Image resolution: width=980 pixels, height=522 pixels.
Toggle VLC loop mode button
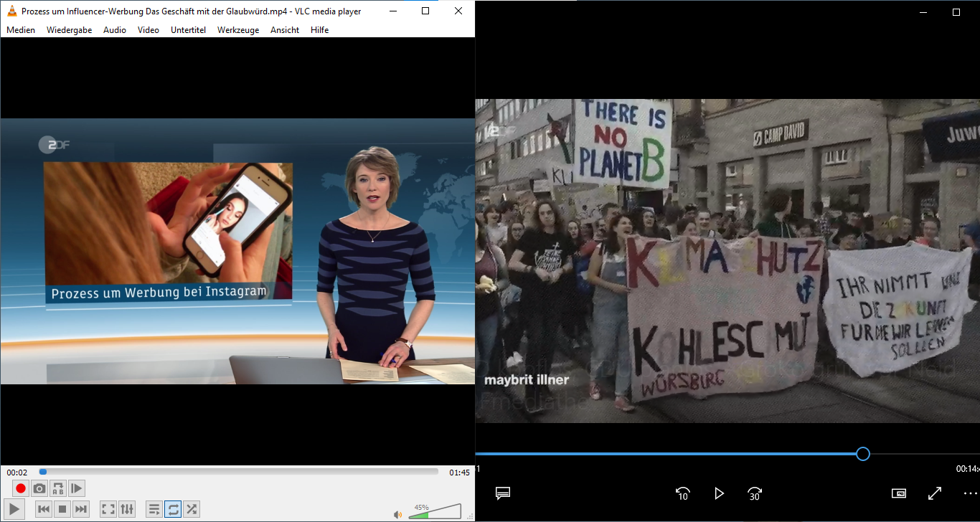(x=173, y=509)
